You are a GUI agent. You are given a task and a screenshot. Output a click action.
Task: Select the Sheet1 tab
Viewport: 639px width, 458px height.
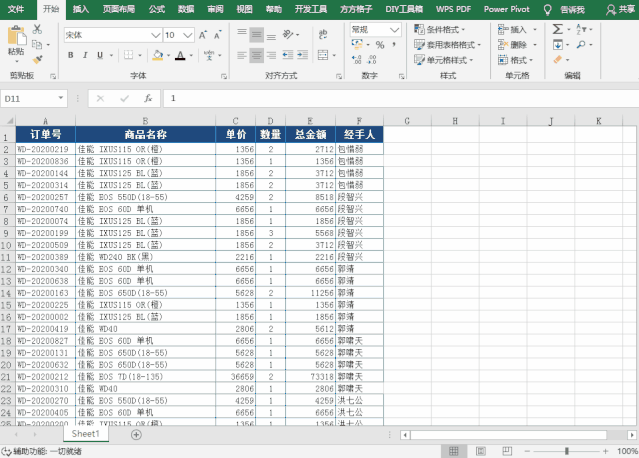(86, 434)
